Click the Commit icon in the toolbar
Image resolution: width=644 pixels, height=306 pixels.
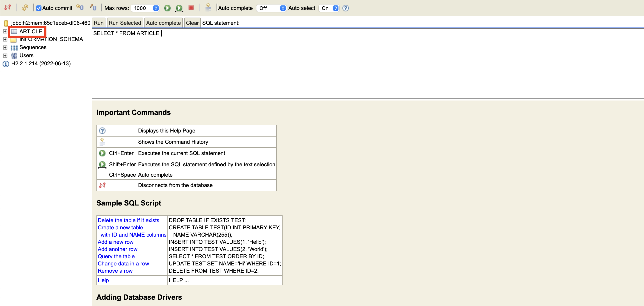point(94,7)
